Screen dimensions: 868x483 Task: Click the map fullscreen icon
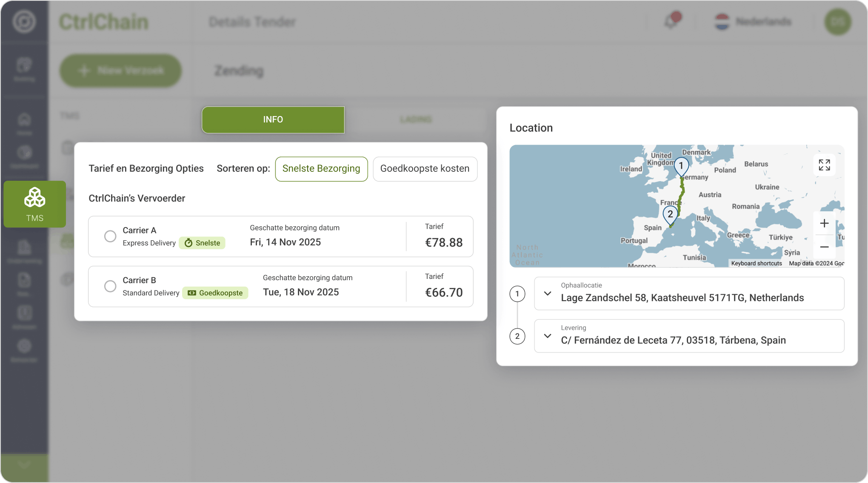[x=824, y=165]
